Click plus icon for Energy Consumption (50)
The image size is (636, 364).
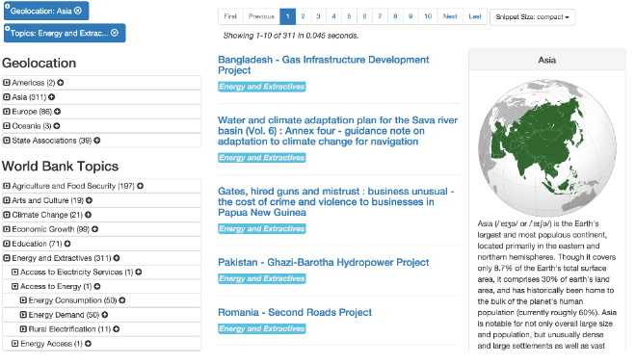click(x=122, y=300)
